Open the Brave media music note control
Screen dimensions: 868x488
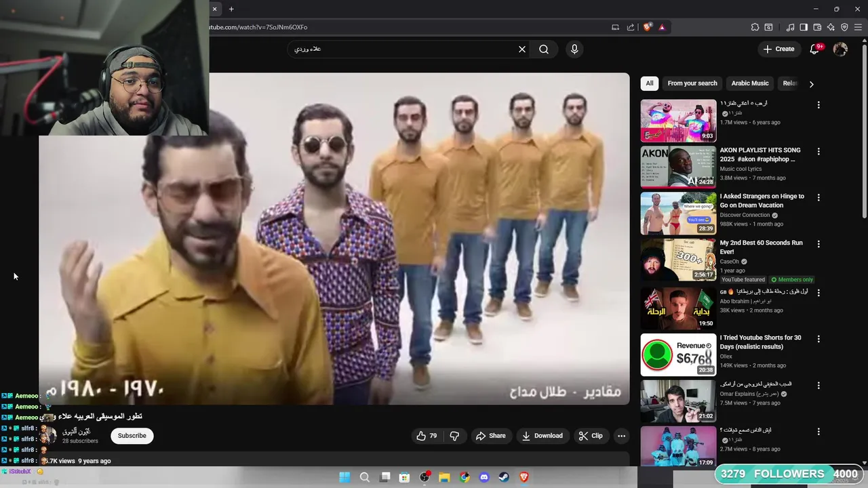tap(790, 27)
